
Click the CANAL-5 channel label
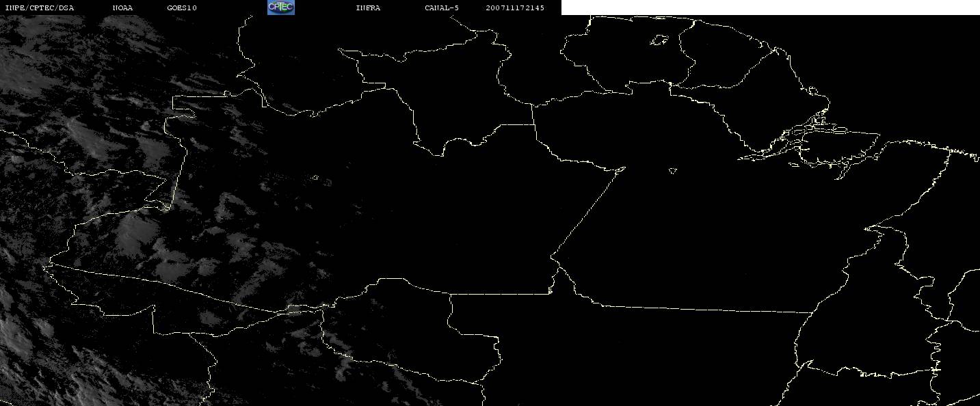point(442,8)
